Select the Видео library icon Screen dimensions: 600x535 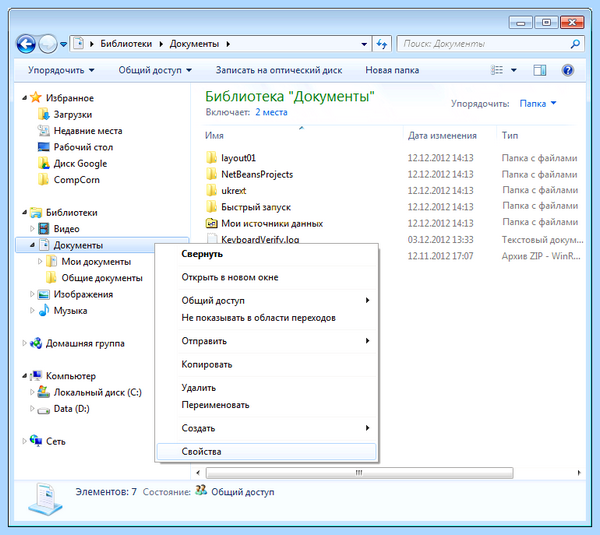(x=44, y=229)
